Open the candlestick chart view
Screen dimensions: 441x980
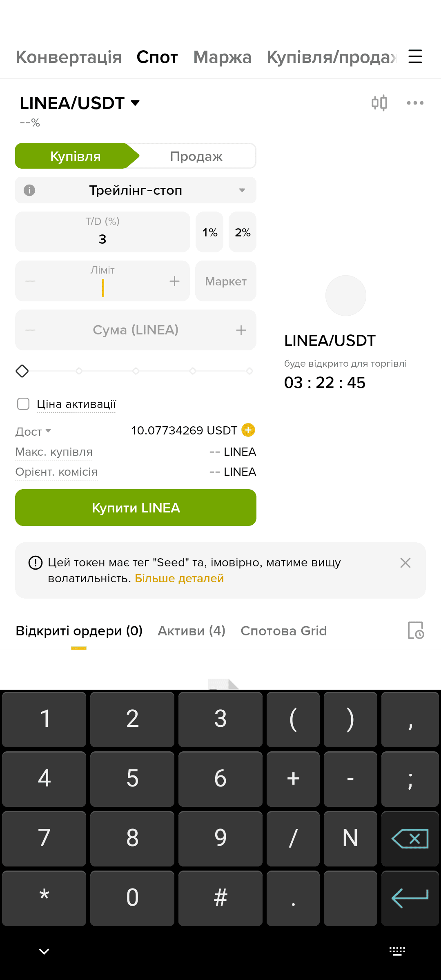pos(379,103)
